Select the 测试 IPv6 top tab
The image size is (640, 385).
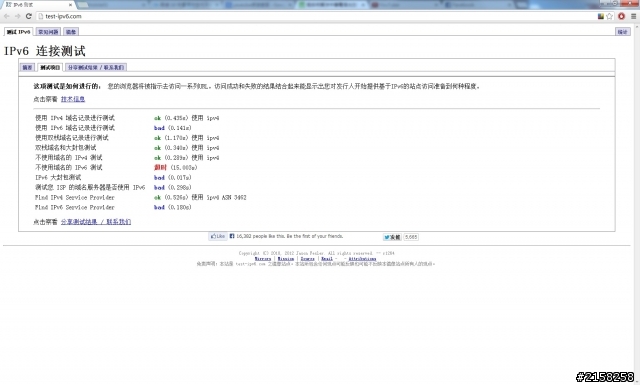tap(18, 32)
